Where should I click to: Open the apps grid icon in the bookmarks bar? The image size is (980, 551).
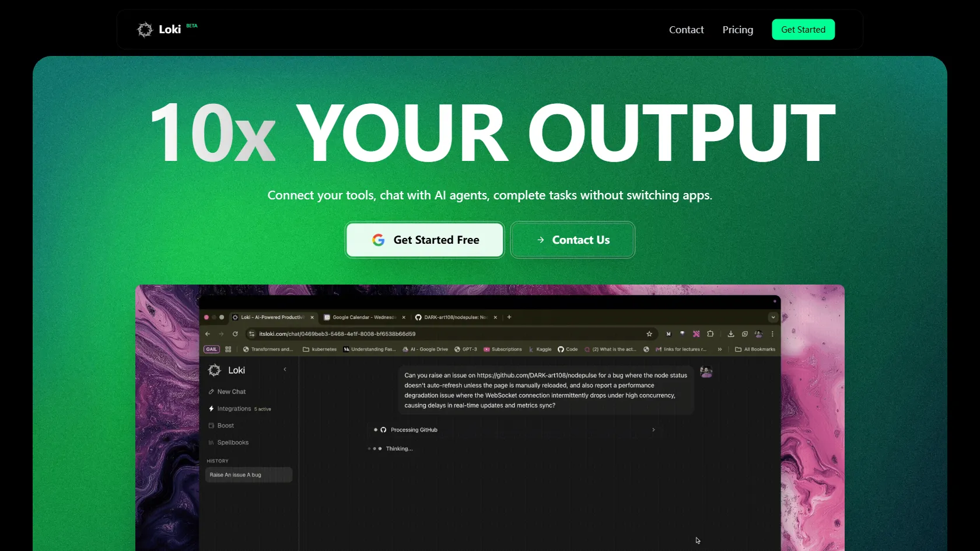click(228, 349)
